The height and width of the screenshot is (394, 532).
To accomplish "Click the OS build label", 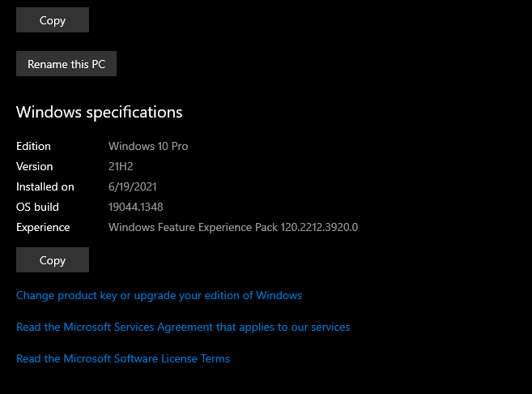I will click(x=37, y=208).
